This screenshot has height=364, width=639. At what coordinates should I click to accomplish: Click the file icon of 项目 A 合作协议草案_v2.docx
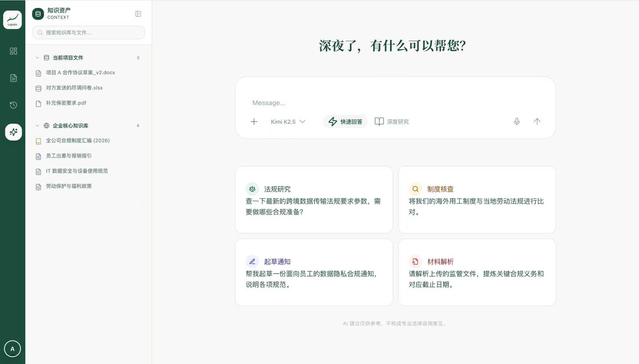[x=38, y=73]
